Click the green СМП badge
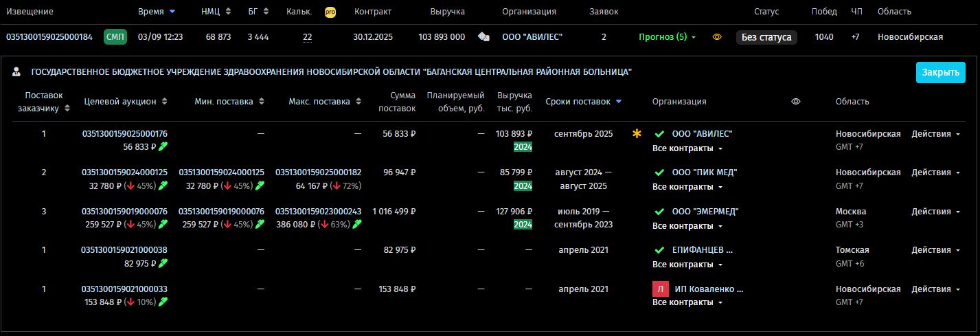The height and width of the screenshot is (336, 980). point(115,37)
